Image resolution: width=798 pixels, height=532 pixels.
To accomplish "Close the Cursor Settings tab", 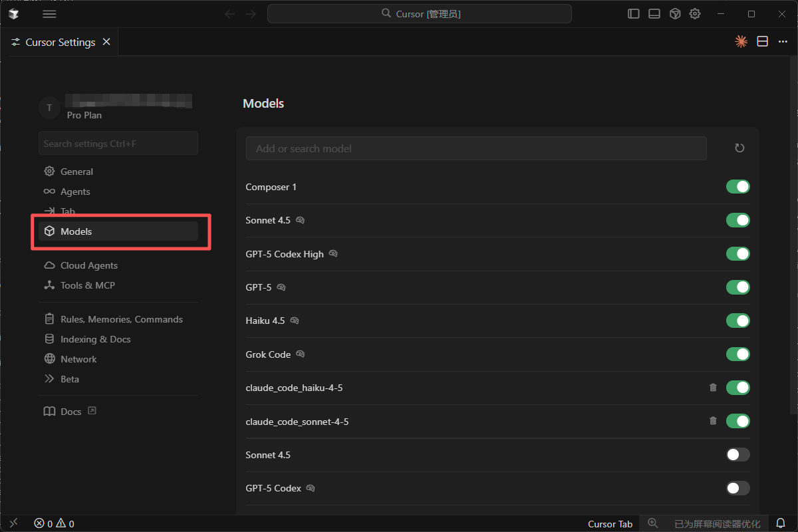I will point(106,42).
